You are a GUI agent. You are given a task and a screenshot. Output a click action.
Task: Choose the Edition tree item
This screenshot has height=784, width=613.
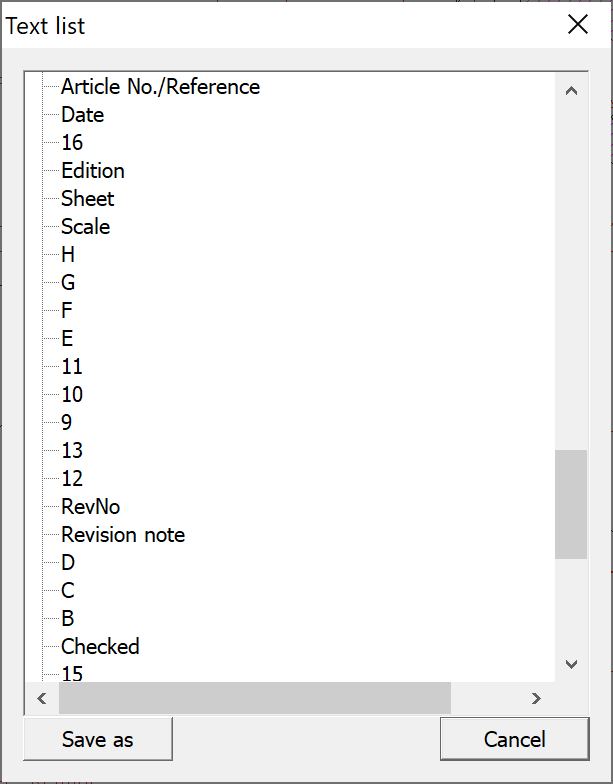click(x=93, y=171)
